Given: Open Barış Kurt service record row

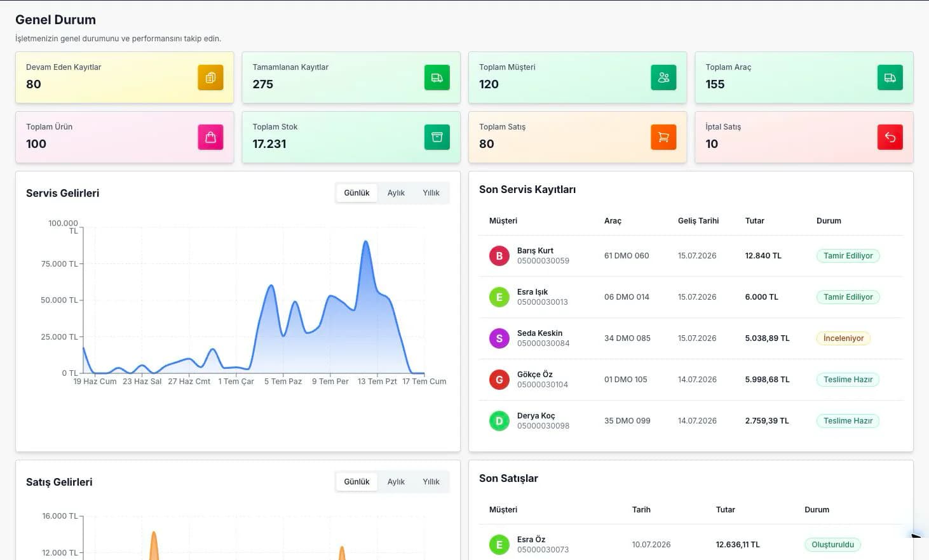Looking at the screenshot, I should pyautogui.click(x=691, y=256).
